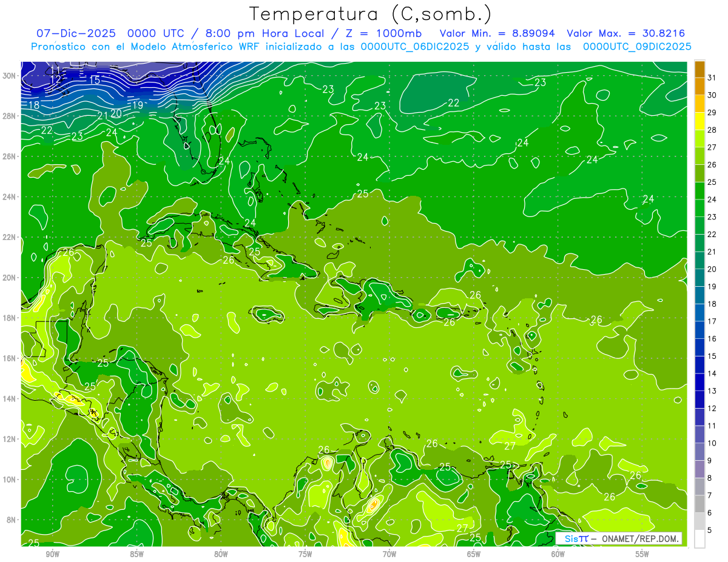Click the '18N' latitude axis label
728x562 pixels.
coord(10,318)
